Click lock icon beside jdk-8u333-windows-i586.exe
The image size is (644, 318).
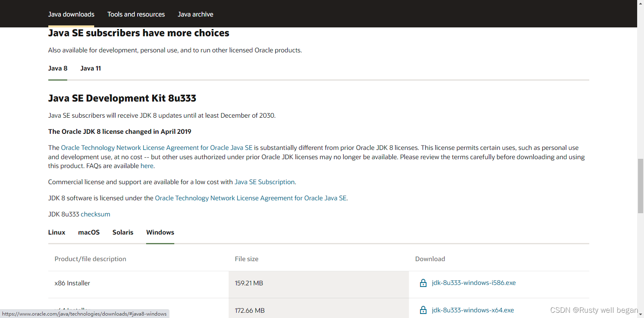point(423,283)
